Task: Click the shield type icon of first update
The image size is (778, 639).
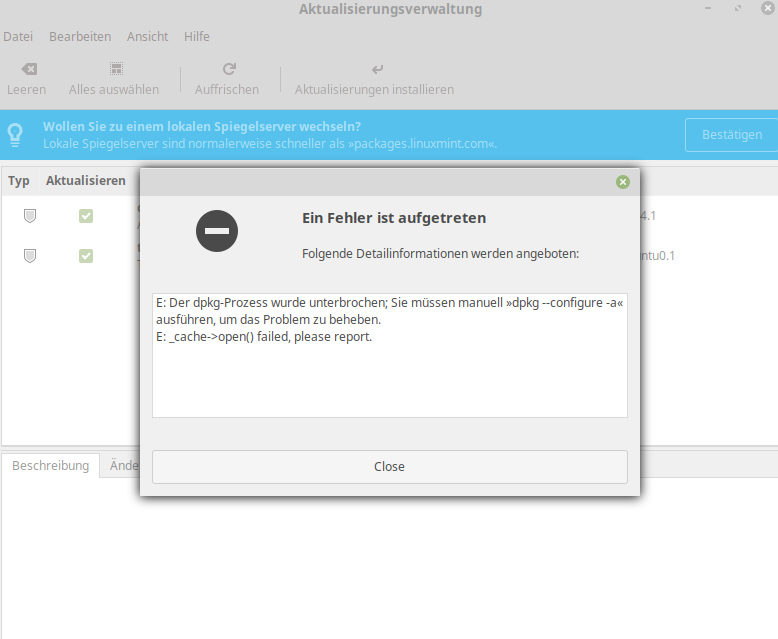Action: tap(30, 216)
